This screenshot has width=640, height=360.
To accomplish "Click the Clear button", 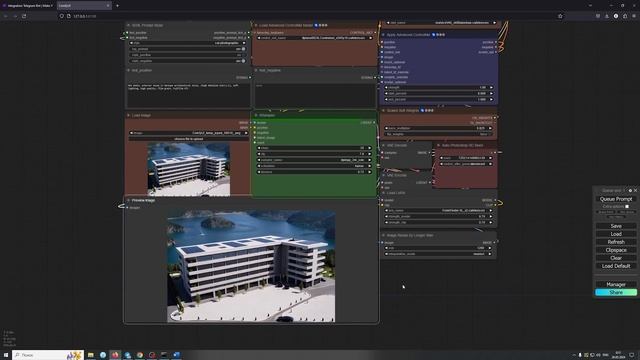I will pos(616,258).
